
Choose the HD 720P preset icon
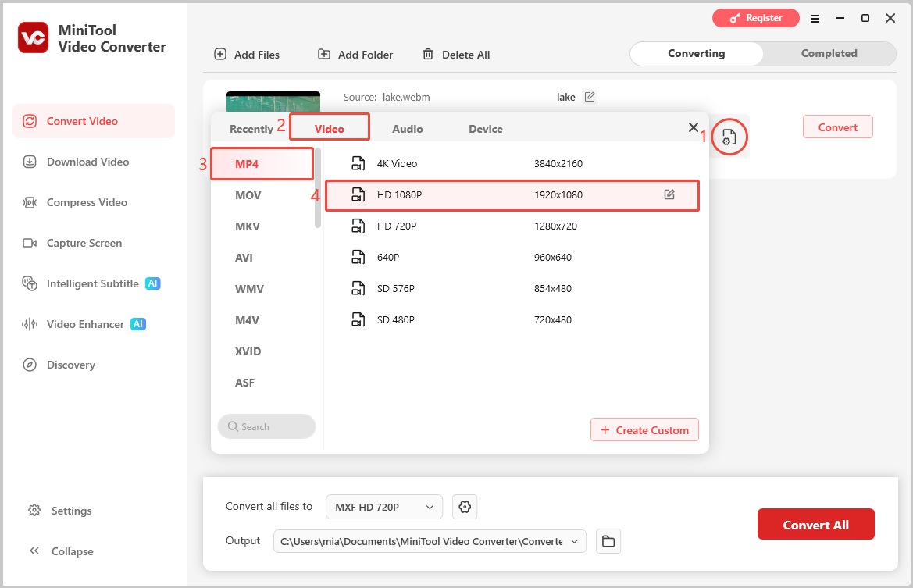click(358, 226)
